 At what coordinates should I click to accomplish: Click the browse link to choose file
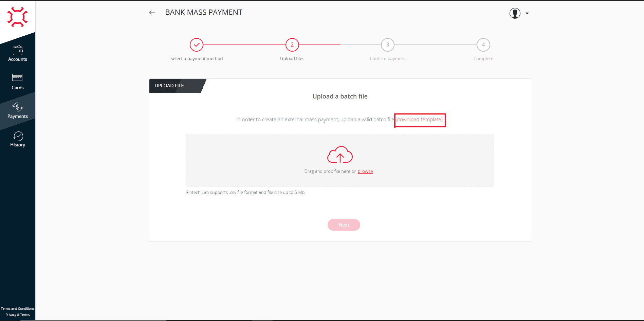(x=365, y=172)
